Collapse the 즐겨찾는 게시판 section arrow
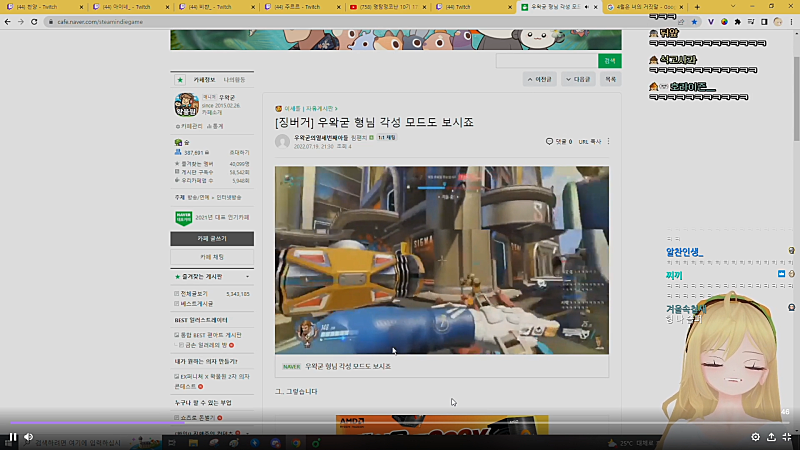The image size is (800, 450). (247, 276)
